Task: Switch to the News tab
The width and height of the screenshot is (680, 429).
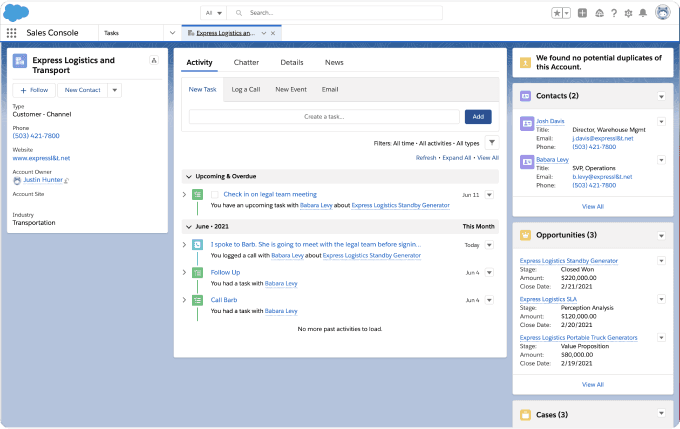Action: 334,62
